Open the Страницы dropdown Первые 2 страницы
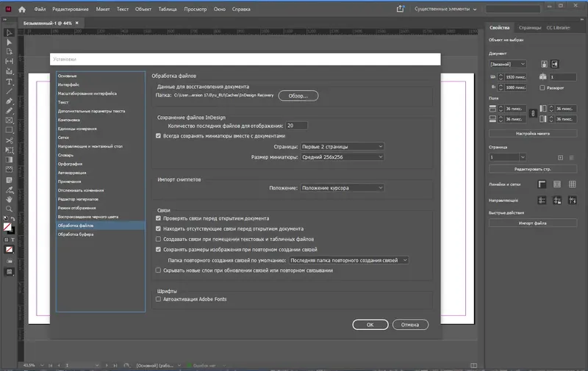Screen dimensions: 588x371 342,146
